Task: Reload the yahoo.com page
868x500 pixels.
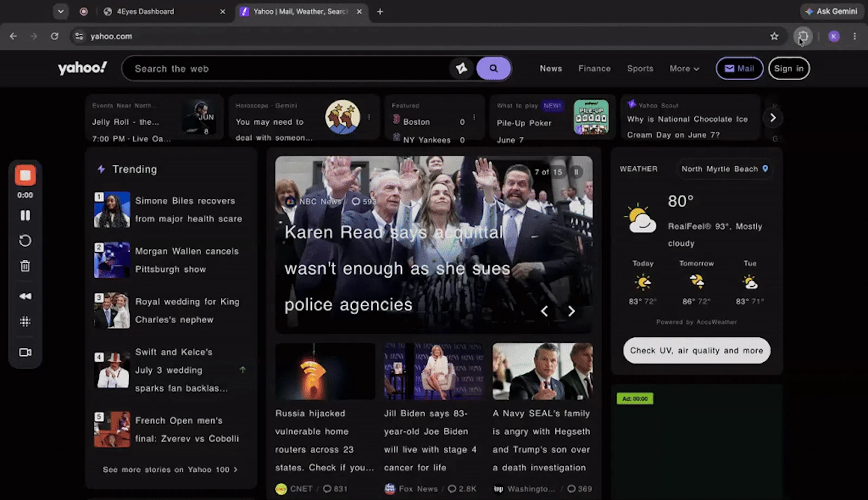Action: [54, 36]
